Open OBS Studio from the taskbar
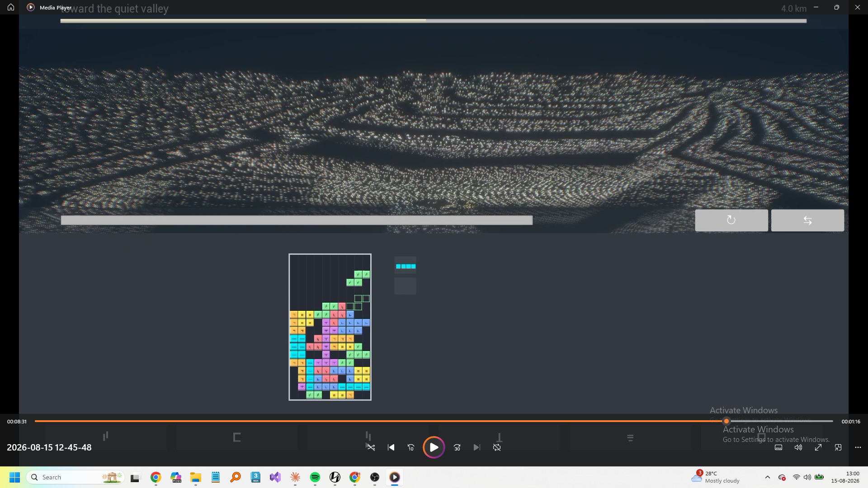The width and height of the screenshot is (868, 488). pyautogui.click(x=375, y=477)
